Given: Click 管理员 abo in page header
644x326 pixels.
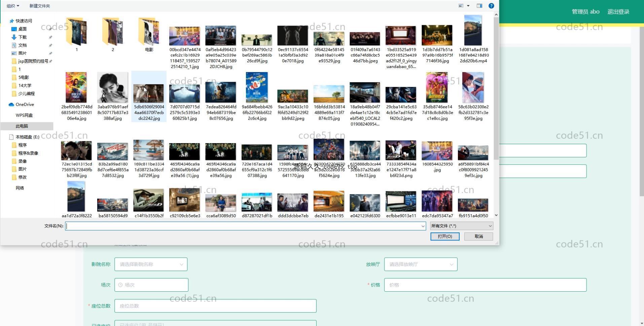Looking at the screenshot, I should coord(585,12).
